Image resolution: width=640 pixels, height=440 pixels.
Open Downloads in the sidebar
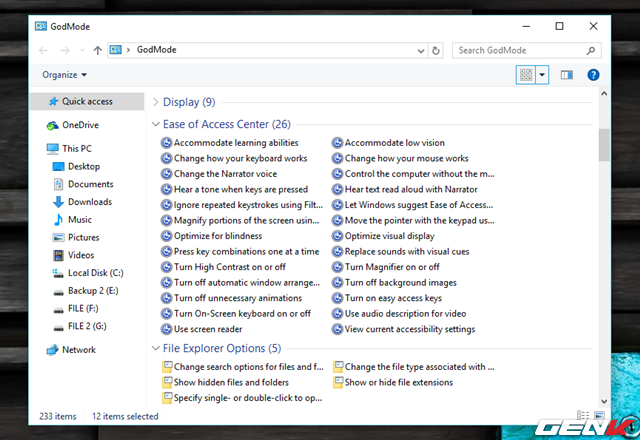pyautogui.click(x=82, y=202)
